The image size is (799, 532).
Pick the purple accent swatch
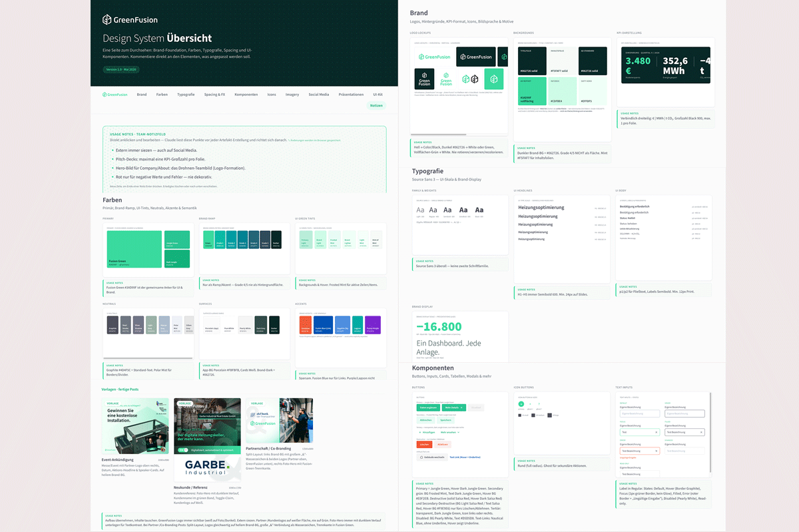pos(373,325)
